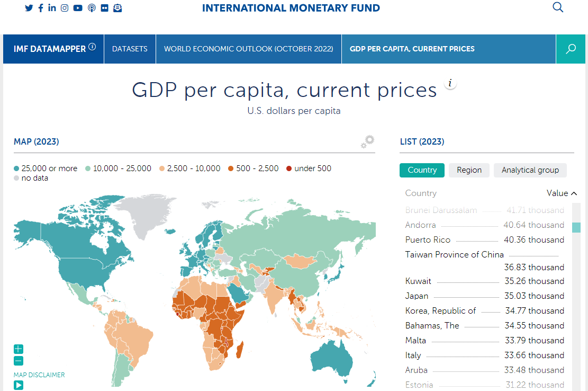Select Japan in the country list
This screenshot has width=588, height=391.
[x=417, y=296]
